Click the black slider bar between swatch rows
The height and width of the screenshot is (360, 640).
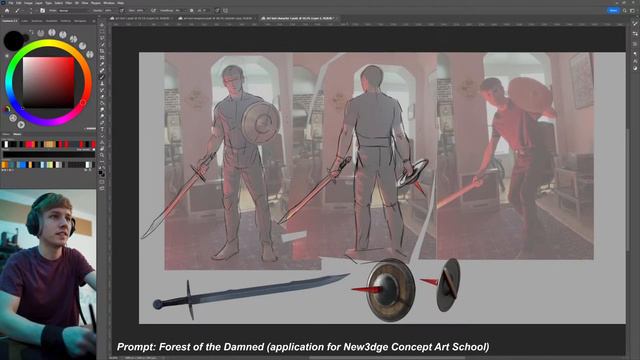pos(48,155)
